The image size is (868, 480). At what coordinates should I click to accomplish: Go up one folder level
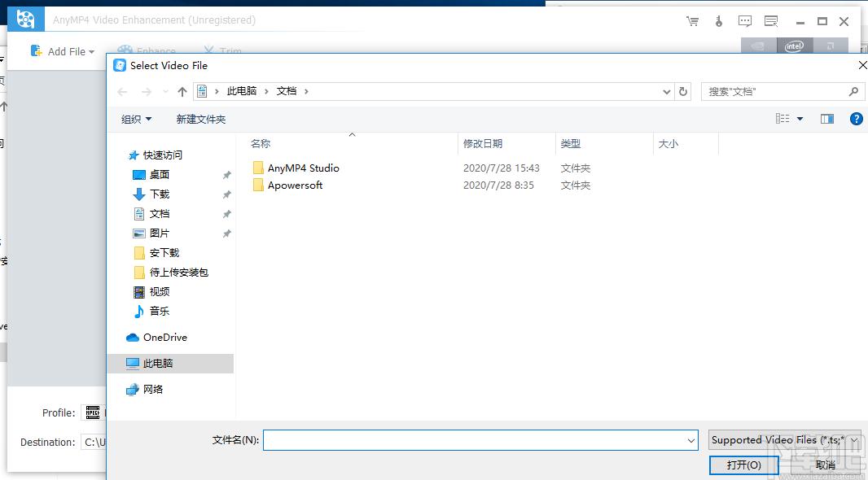(x=182, y=92)
